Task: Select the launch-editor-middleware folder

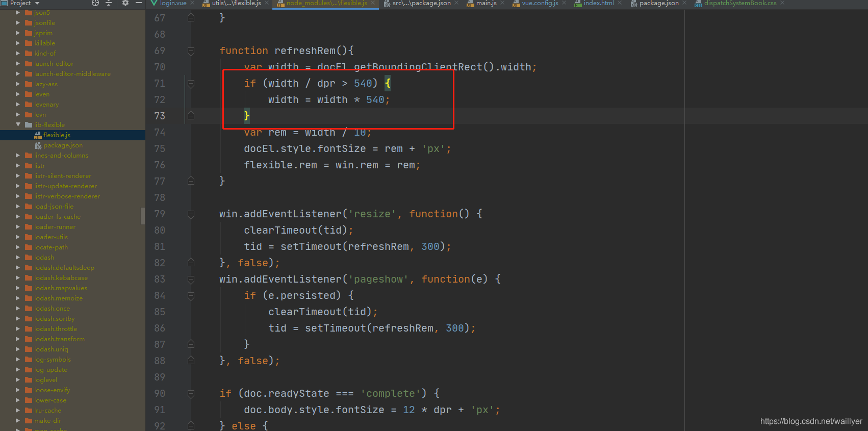Action: pos(72,74)
